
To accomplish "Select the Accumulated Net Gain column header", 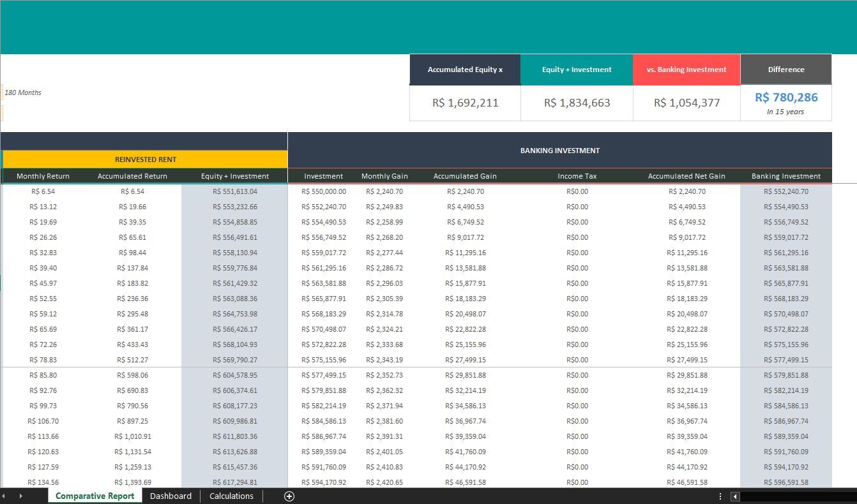I will pyautogui.click(x=686, y=176).
